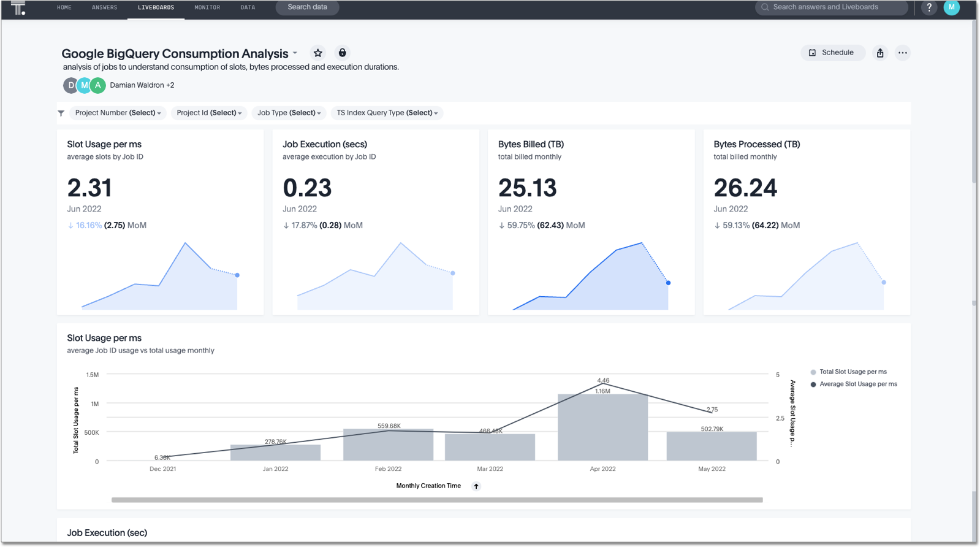Click the Feb 2022 bar in chart

tap(388, 445)
